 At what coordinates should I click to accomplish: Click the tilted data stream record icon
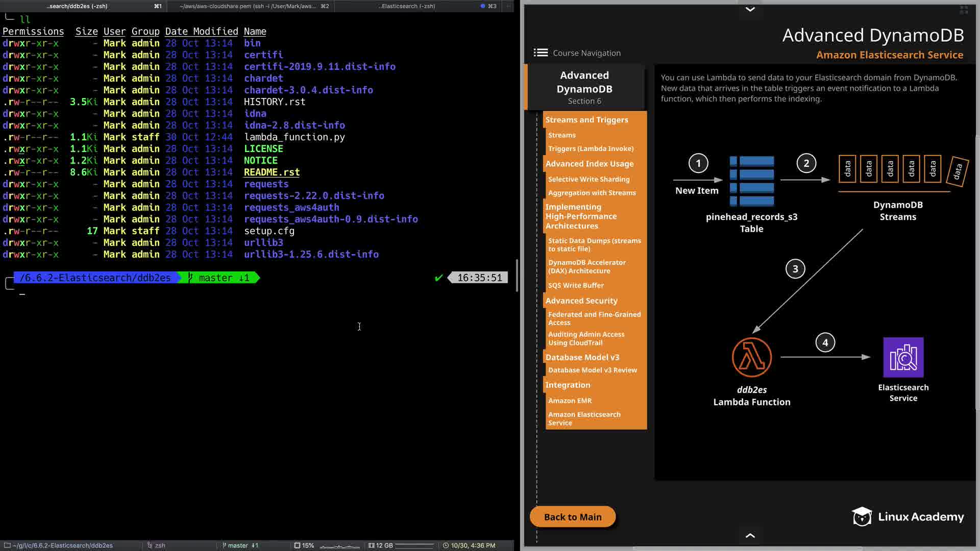click(958, 171)
